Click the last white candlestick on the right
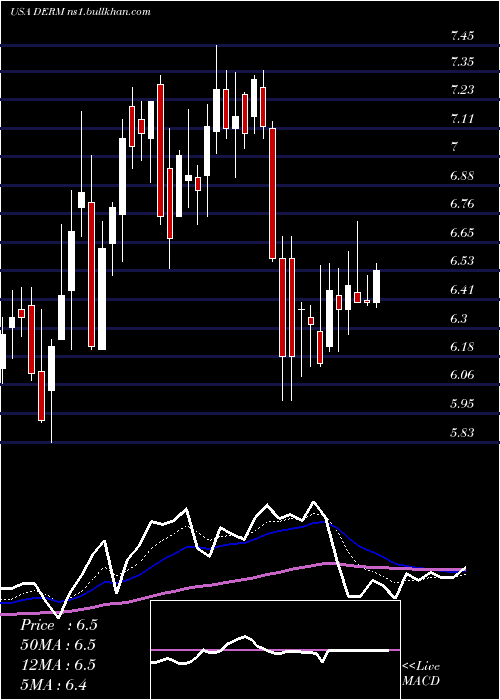Image resolution: width=500 pixels, height=700 pixels. click(x=376, y=286)
